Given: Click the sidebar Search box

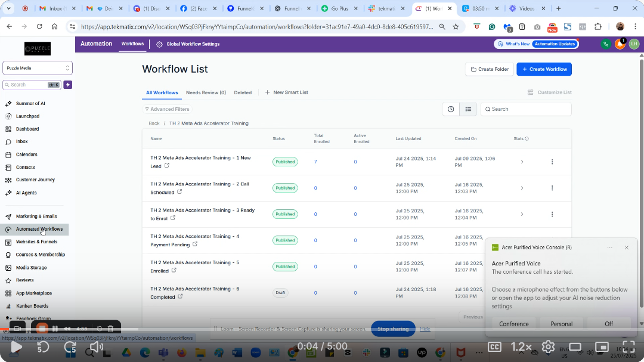Looking at the screenshot, I should click(32, 85).
